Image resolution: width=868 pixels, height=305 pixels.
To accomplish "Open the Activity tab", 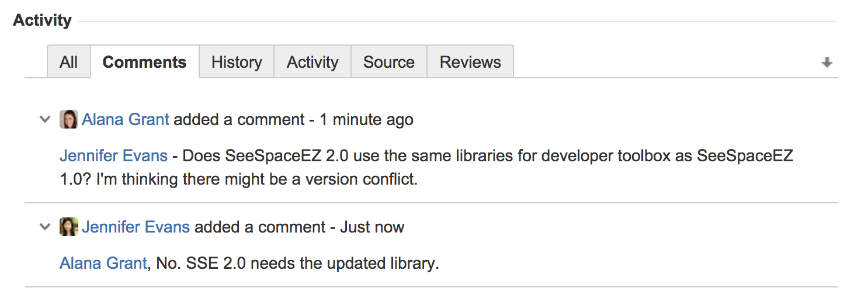I will click(313, 62).
